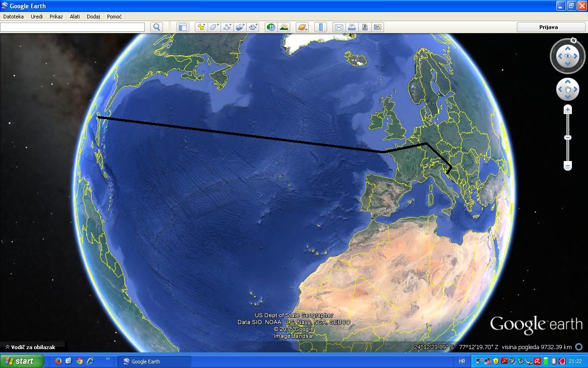Click the zoom out minus button
Screen dimensions: 588x368
pos(568,166)
